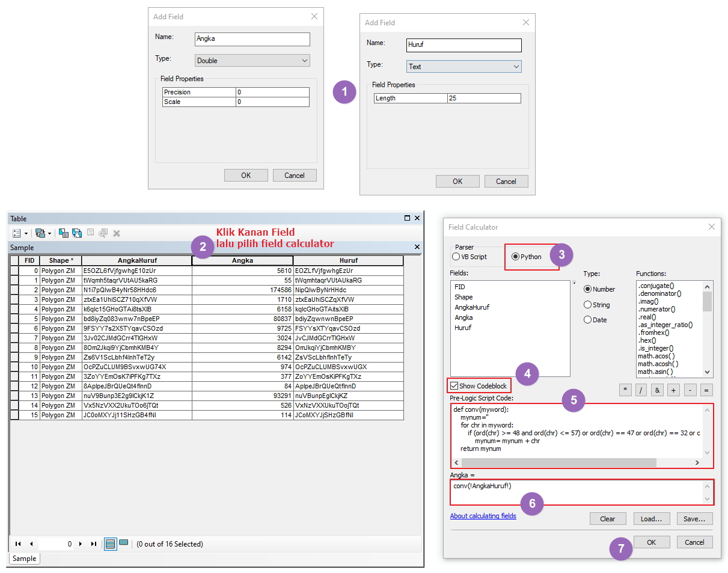Click the conv(!AngkaHuruf!) expression box
Screen dimensions: 728x573
pos(582,492)
